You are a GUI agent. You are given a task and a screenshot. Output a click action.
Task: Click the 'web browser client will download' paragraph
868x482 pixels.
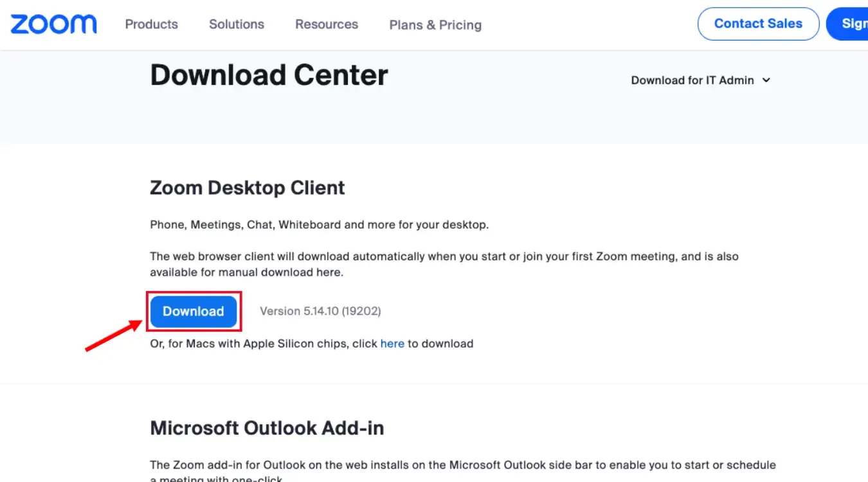(x=444, y=264)
